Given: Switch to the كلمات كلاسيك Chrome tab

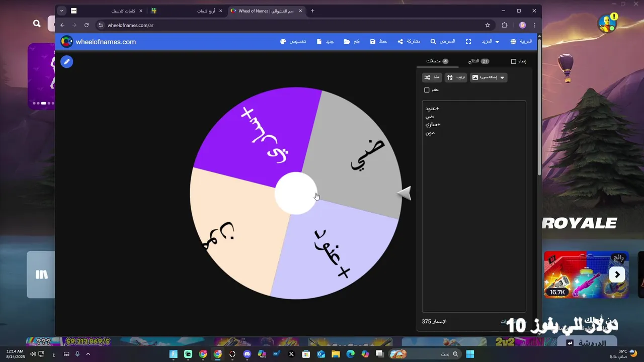Looking at the screenshot, I should (107, 11).
